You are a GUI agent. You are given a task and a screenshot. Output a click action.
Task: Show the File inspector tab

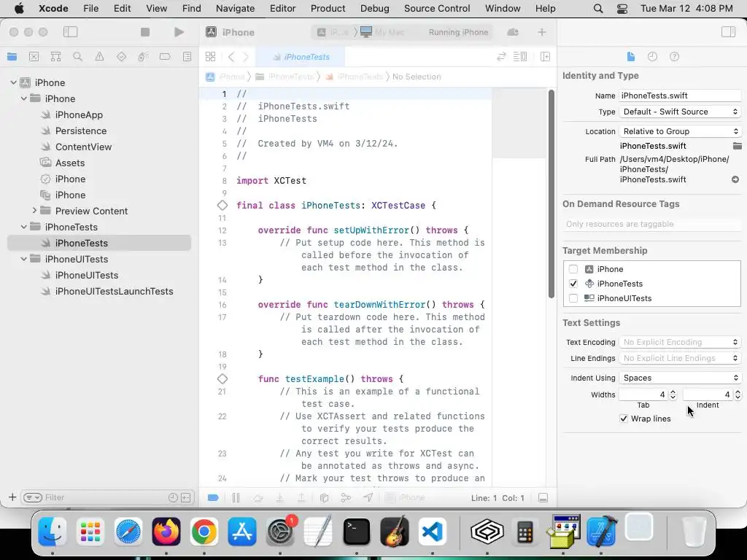[x=631, y=57]
